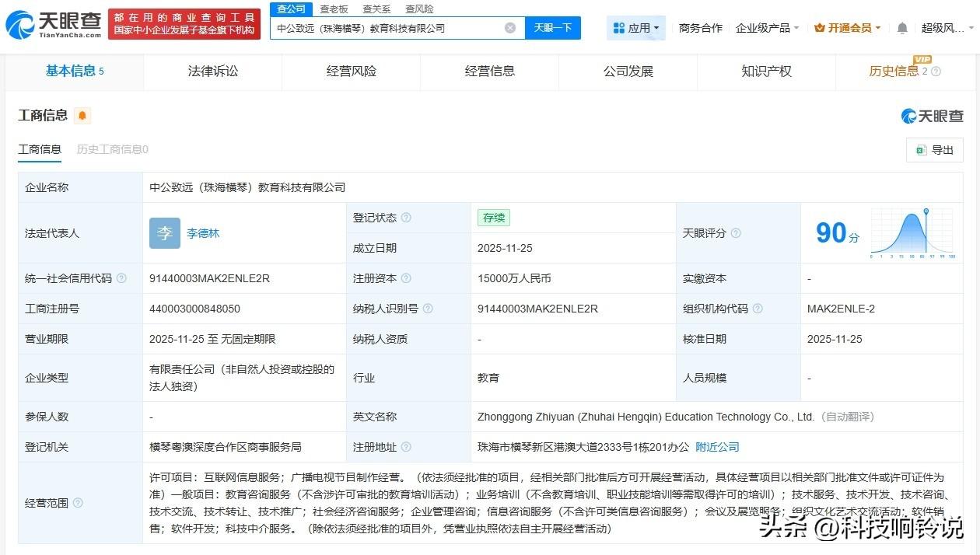Click help icon next to 统一社会信用代码
The image size is (980, 555).
[x=121, y=278]
